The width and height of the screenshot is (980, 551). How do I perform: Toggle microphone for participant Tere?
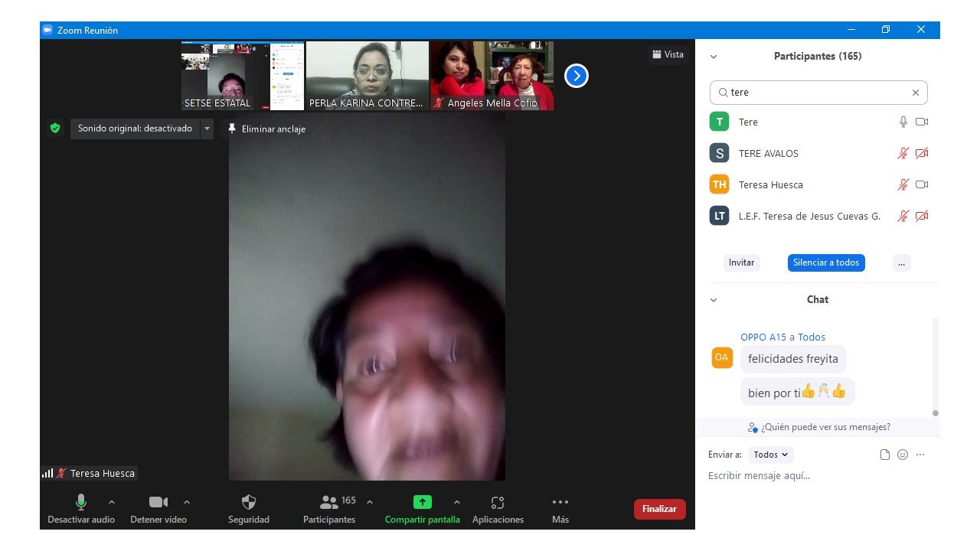(903, 122)
